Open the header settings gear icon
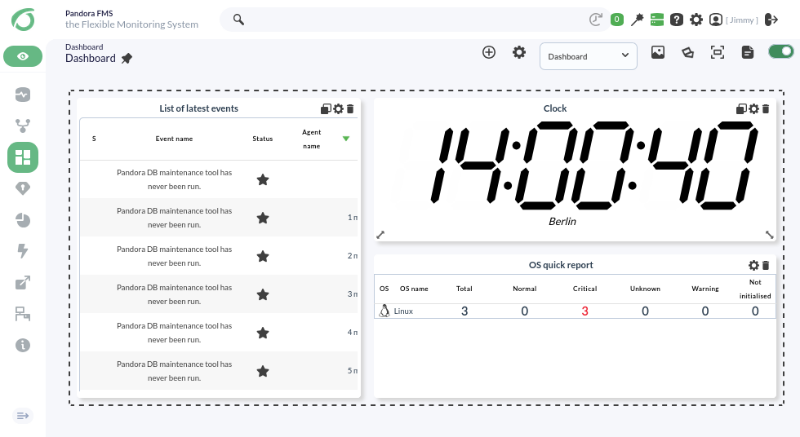Viewport: 800px width, 437px height. coord(696,19)
